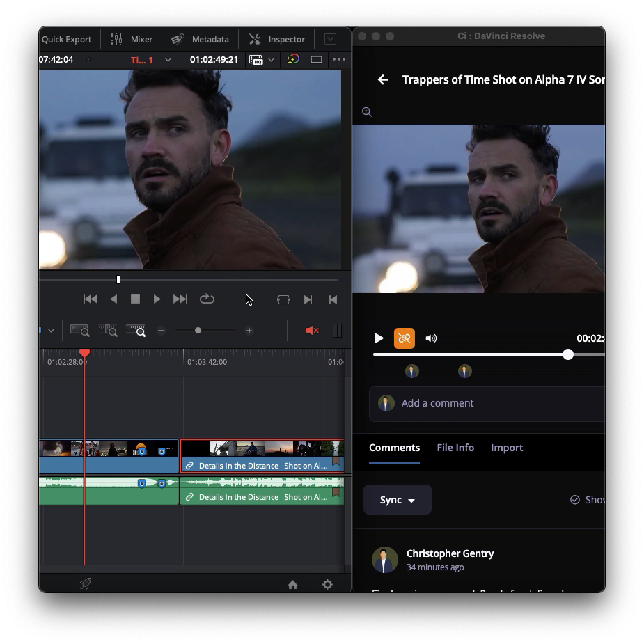
Task: Open the Mixer panel
Action: pos(132,40)
